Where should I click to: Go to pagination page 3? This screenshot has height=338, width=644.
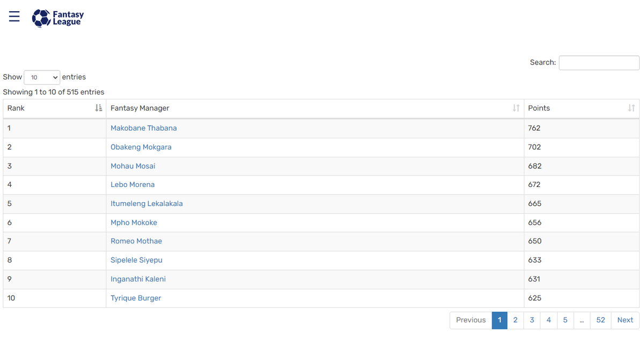click(x=532, y=320)
